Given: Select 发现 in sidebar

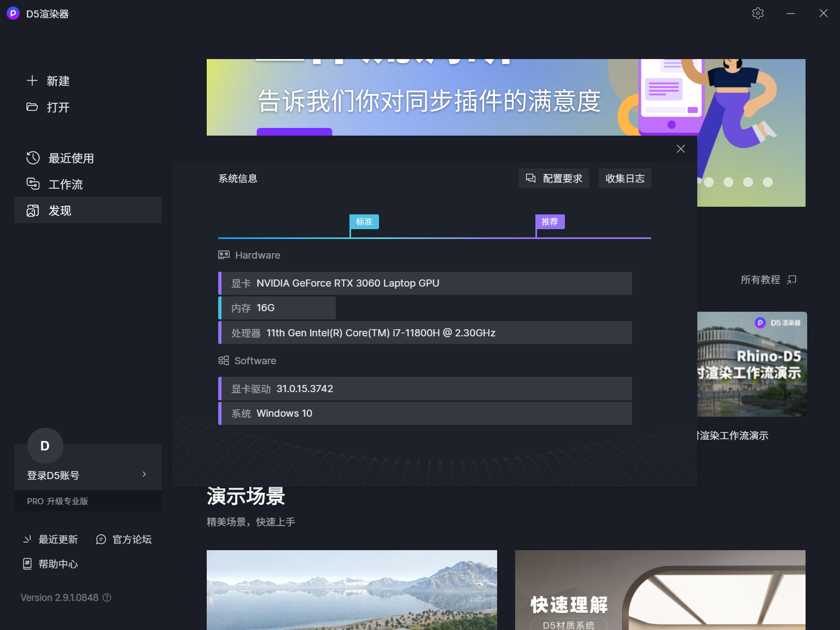Looking at the screenshot, I should [87, 210].
